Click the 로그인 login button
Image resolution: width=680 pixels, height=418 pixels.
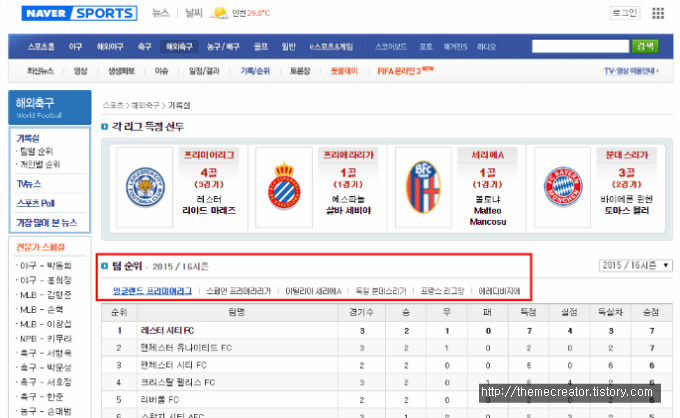pos(624,13)
